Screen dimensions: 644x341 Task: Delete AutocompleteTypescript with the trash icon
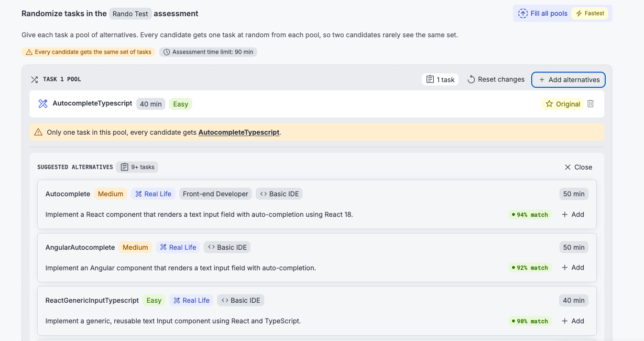(x=590, y=104)
